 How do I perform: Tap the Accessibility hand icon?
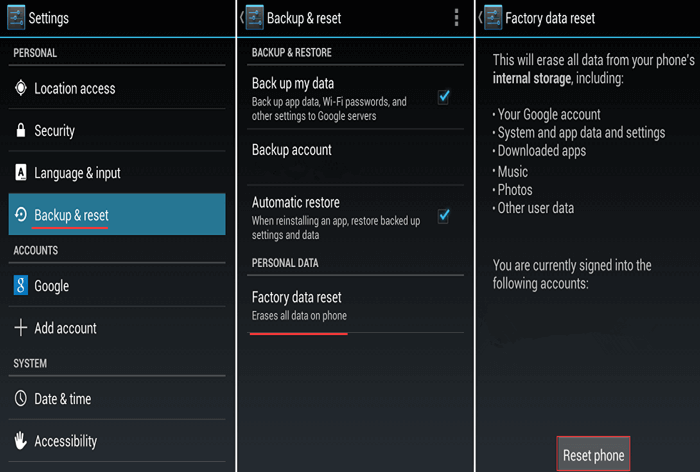(21, 441)
